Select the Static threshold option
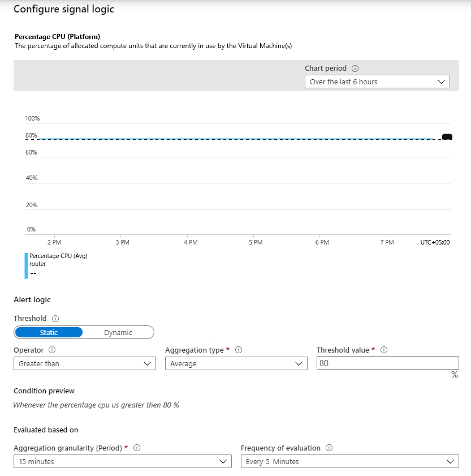The image size is (471, 476). 49,332
